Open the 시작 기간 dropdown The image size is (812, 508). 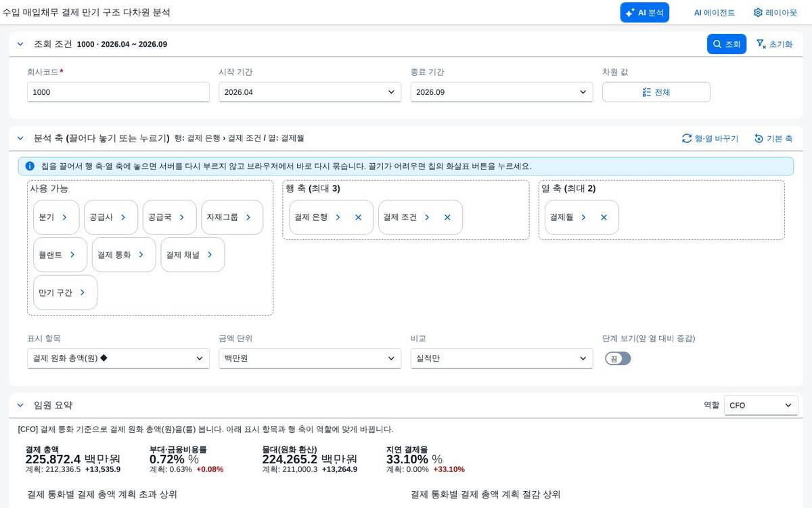(x=310, y=92)
